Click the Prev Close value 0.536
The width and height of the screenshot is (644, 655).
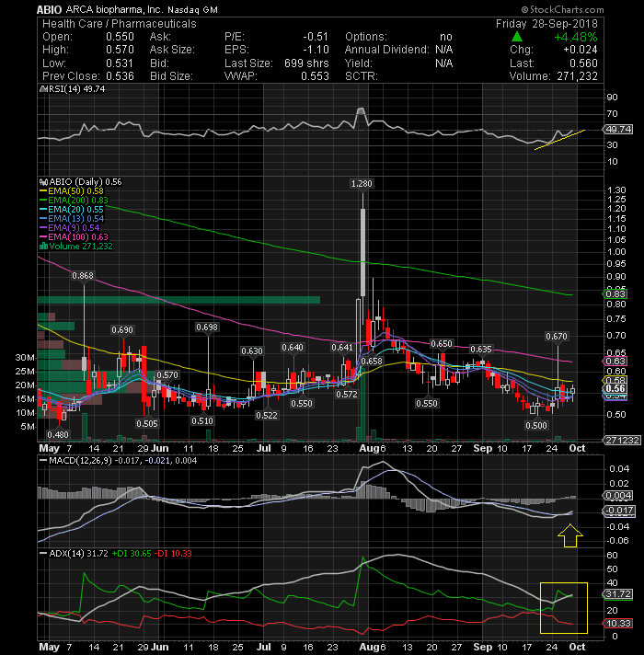(120, 76)
